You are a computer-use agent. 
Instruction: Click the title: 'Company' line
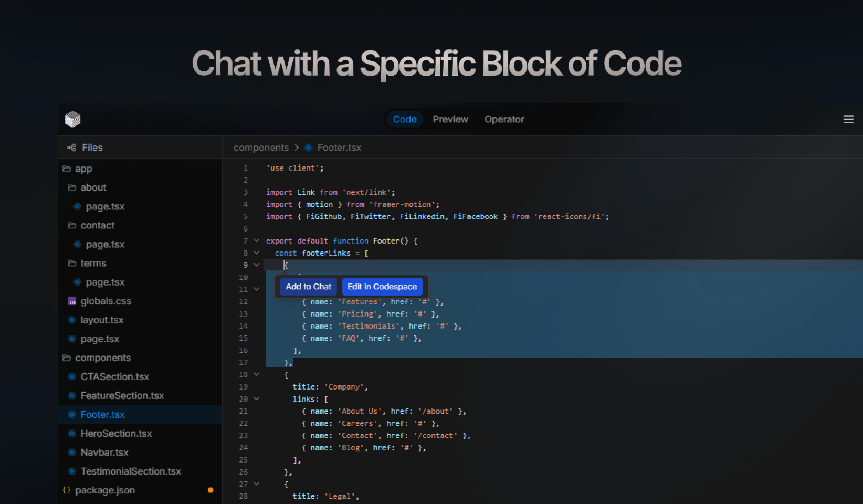[330, 387]
